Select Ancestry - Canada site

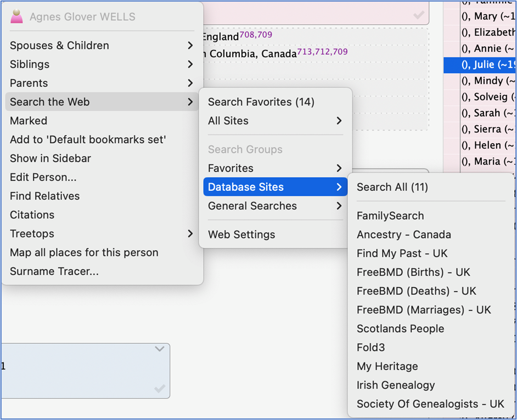tap(403, 235)
